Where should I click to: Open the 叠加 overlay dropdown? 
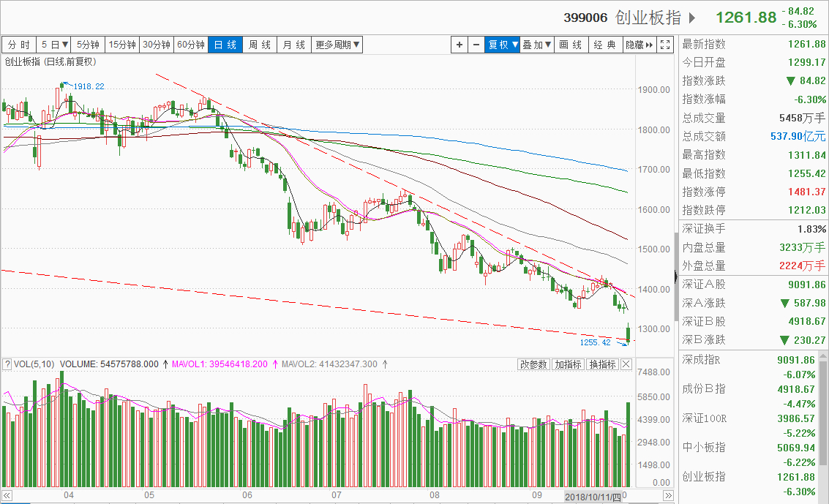536,45
